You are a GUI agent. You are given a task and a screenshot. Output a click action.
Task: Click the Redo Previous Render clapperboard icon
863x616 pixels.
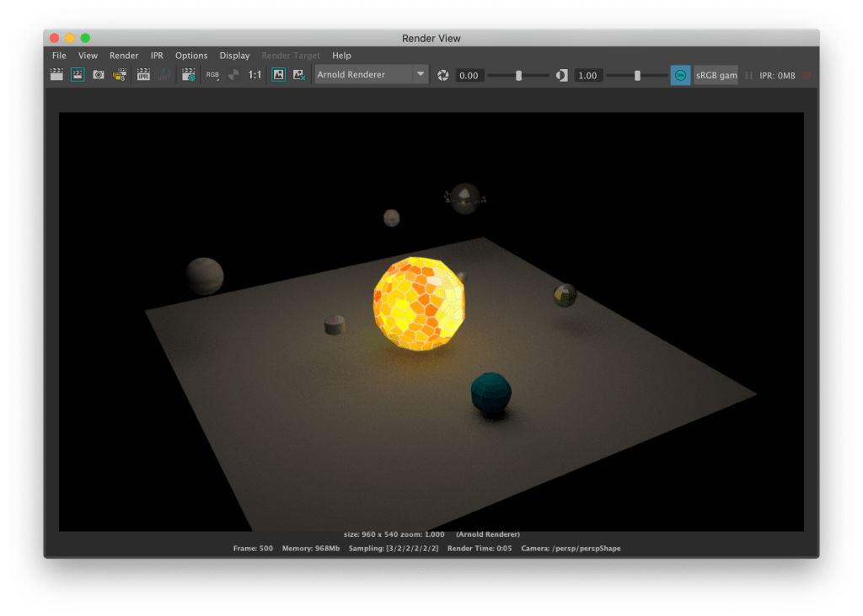point(56,75)
